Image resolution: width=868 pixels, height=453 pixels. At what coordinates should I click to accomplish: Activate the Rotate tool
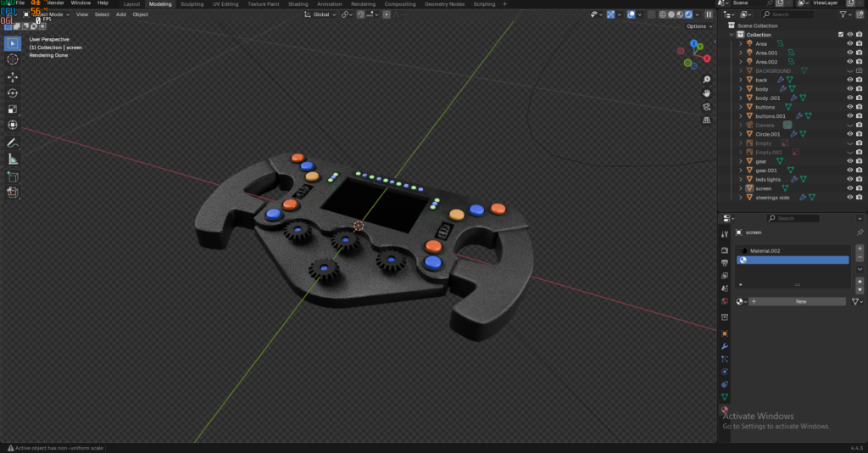pyautogui.click(x=13, y=92)
